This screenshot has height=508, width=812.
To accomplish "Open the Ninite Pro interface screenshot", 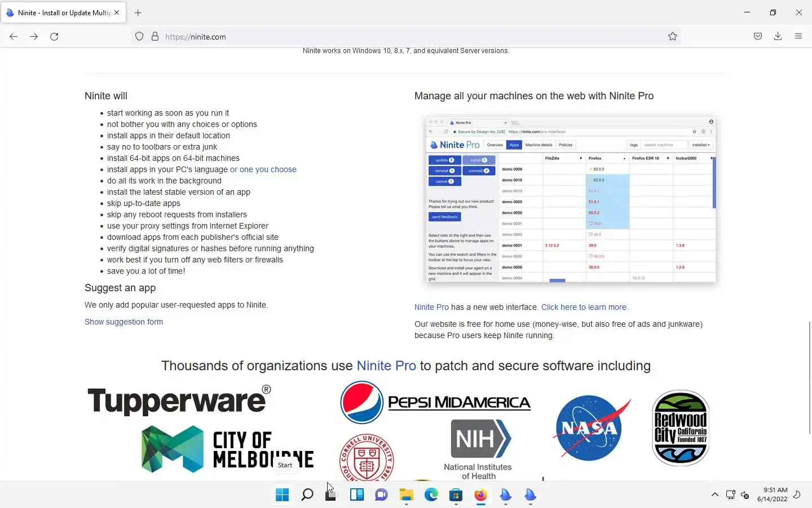I will pos(571,199).
